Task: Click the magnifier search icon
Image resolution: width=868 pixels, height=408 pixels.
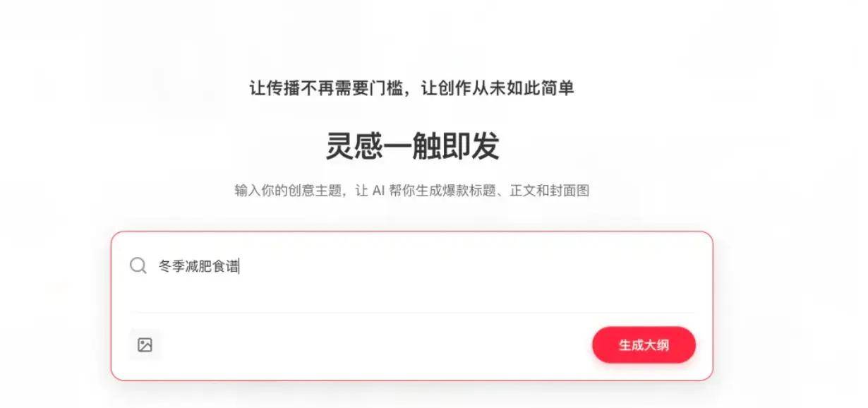Action: (x=138, y=266)
